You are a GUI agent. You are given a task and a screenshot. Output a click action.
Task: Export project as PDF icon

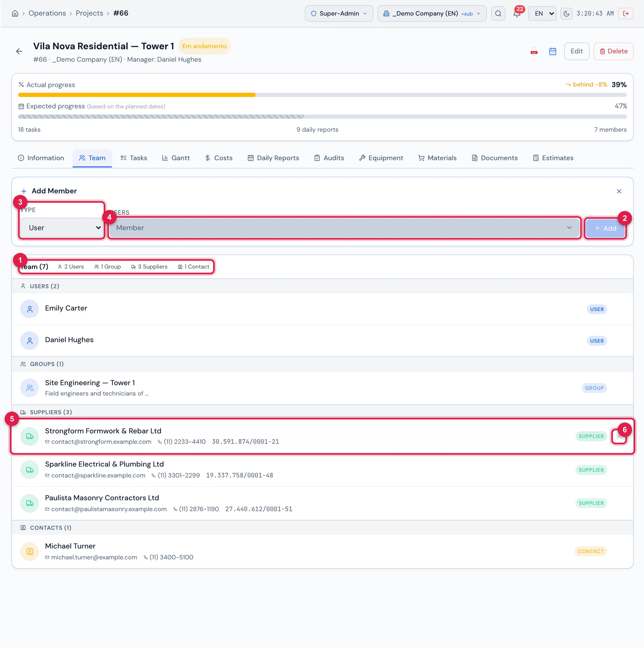pos(534,51)
